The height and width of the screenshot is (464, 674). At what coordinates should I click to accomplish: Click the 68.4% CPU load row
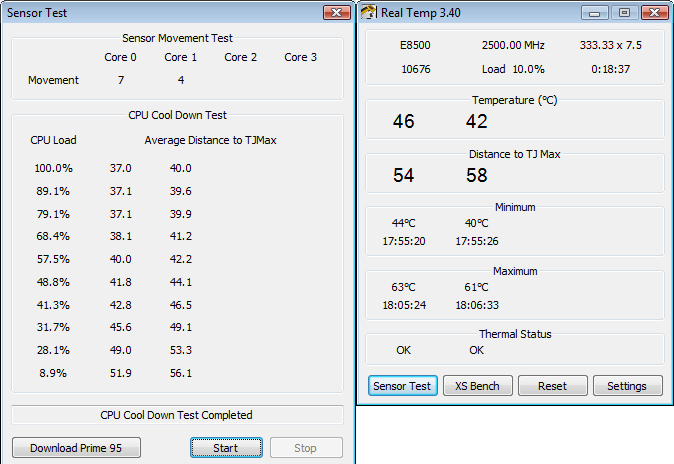tap(114, 236)
